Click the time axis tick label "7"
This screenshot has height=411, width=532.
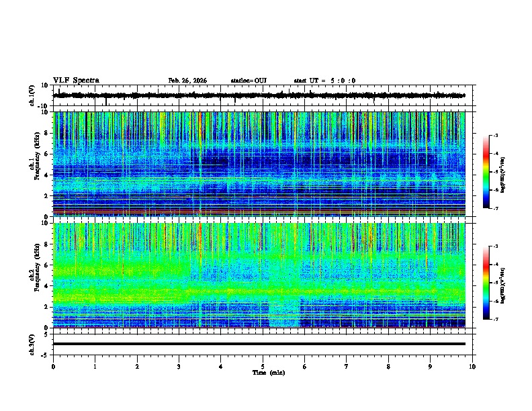pyautogui.click(x=347, y=367)
